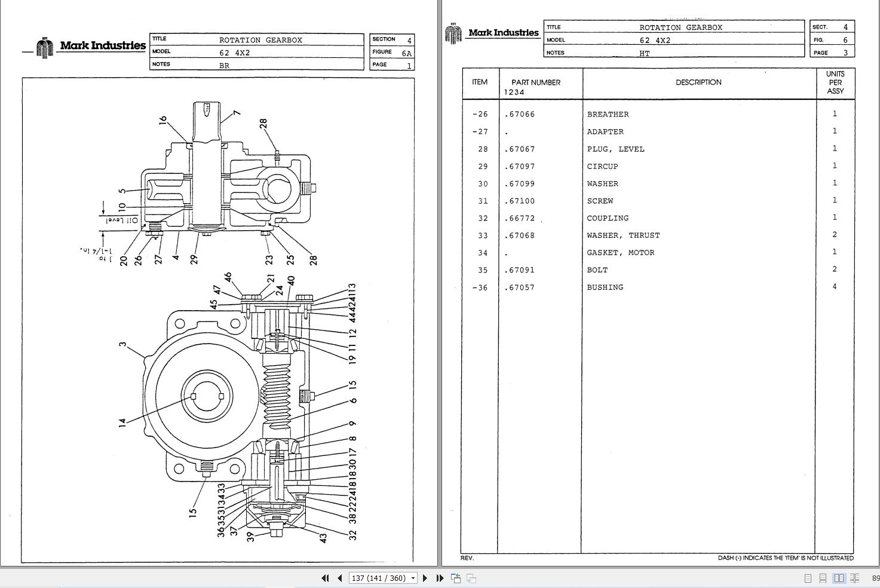This screenshot has height=588, width=880.
Task: Click the Oil Level label in the diagram
Action: [x=122, y=220]
